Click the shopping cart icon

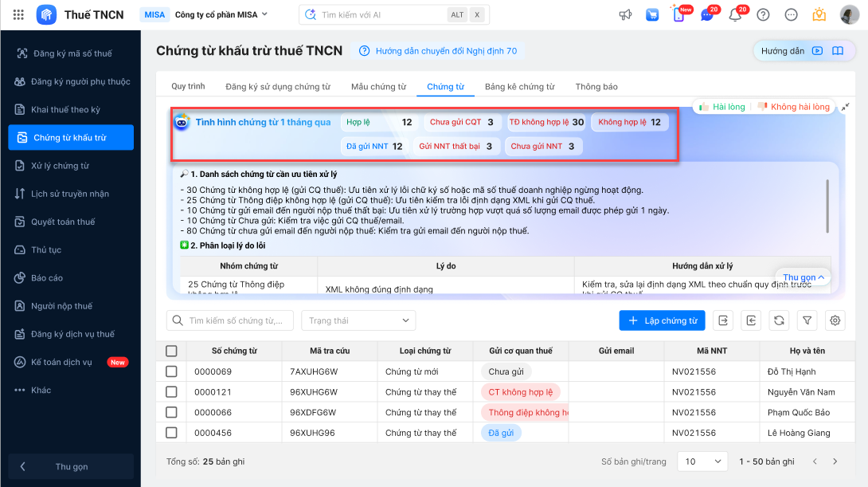652,14
